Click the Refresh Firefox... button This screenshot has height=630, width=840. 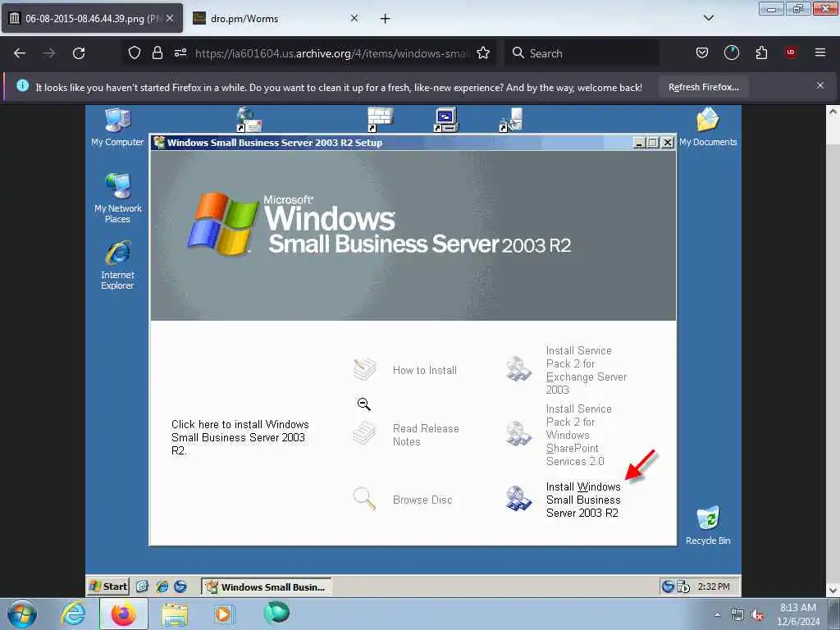point(703,87)
